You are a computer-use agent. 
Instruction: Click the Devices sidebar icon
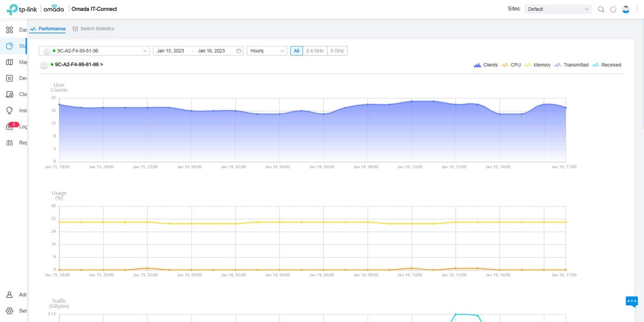(9, 78)
